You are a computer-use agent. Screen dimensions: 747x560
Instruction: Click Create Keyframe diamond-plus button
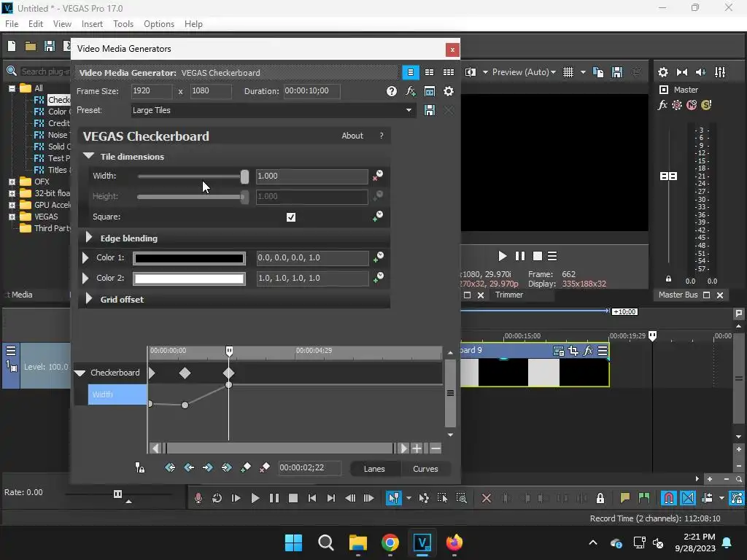(246, 467)
